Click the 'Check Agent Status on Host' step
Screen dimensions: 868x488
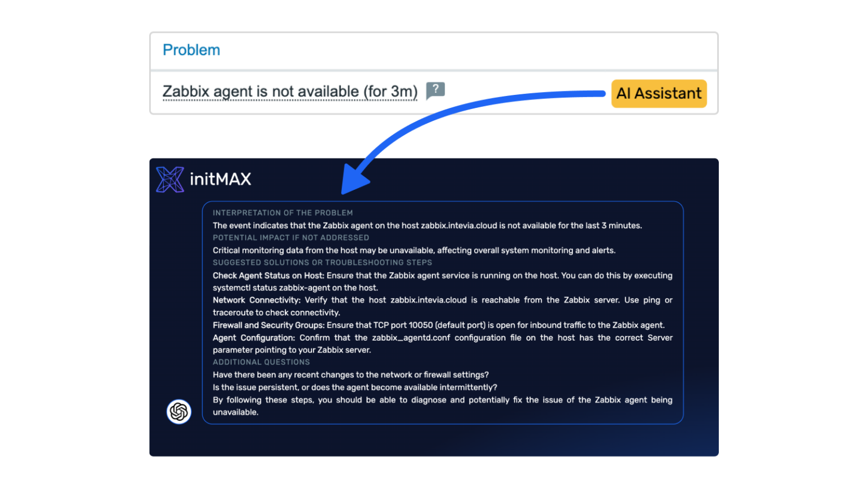pos(442,281)
